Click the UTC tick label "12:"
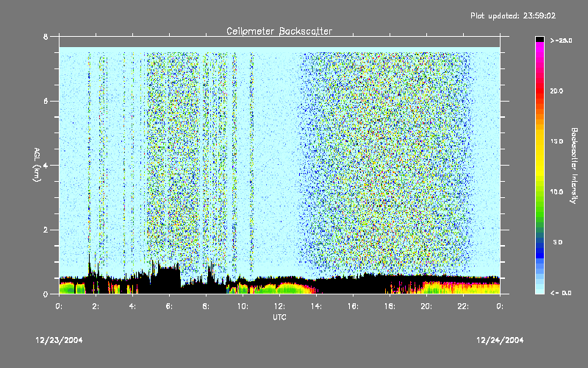 (x=279, y=306)
